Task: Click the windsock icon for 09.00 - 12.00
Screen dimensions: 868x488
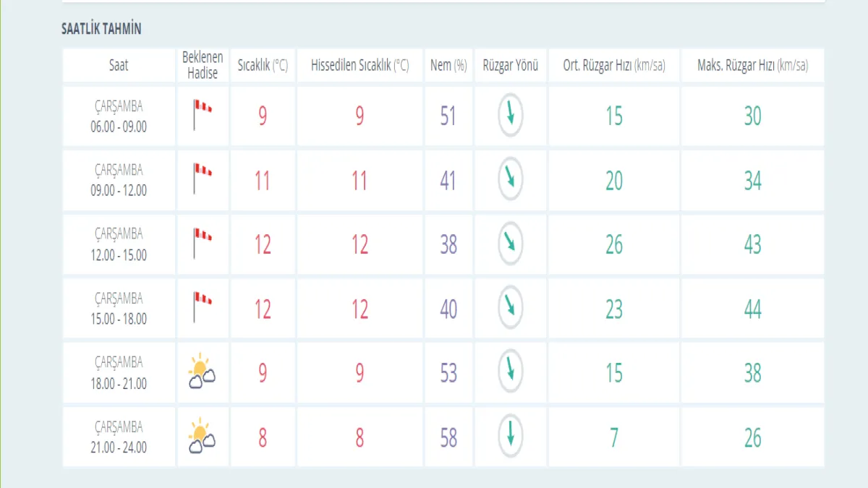Action: point(202,179)
